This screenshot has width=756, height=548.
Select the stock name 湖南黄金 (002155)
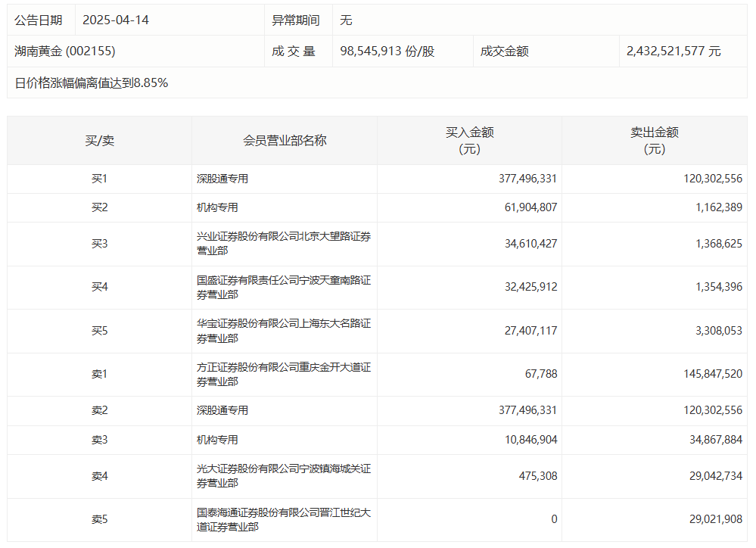pyautogui.click(x=65, y=51)
